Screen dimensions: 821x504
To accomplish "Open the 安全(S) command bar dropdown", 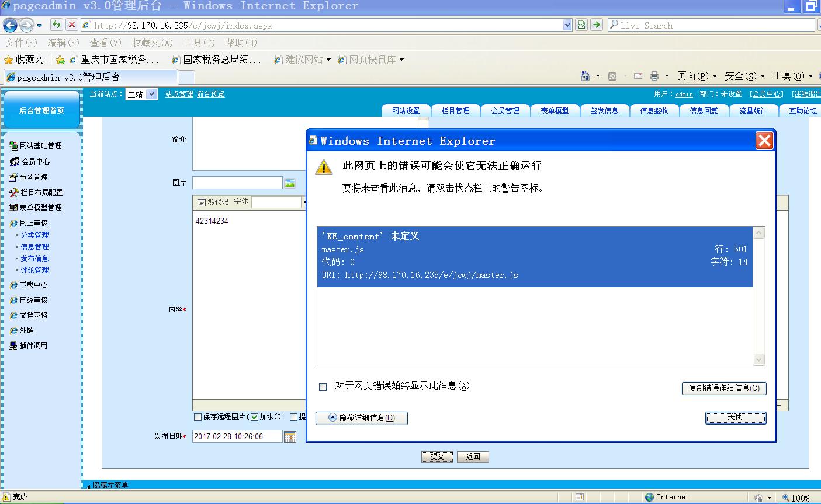I will click(x=744, y=76).
